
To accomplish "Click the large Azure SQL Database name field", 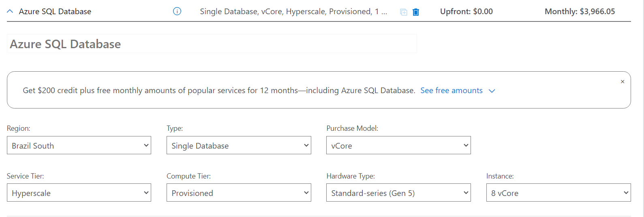I will tap(212, 44).
